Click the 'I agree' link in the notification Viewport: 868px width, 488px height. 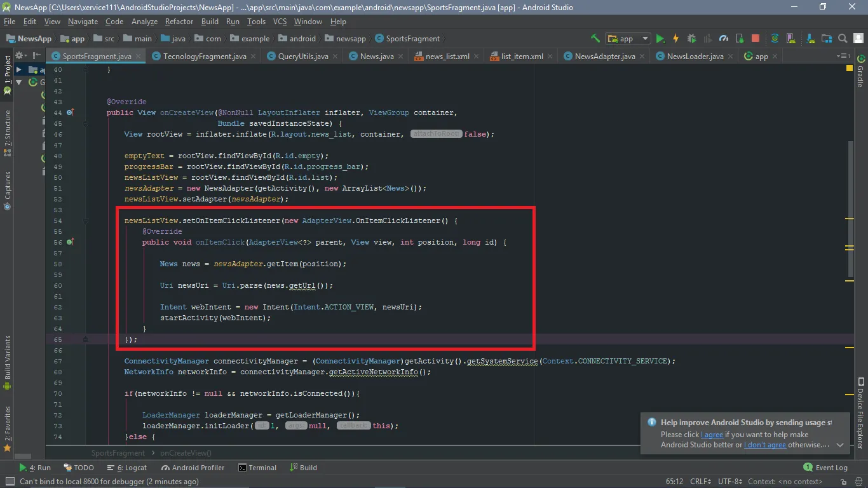click(x=712, y=435)
